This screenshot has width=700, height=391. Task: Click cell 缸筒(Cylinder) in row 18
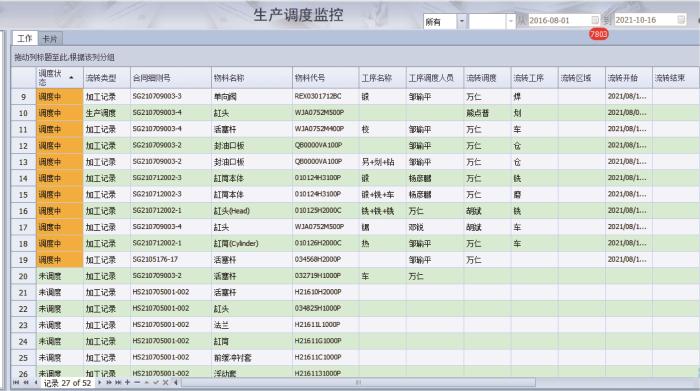pyautogui.click(x=252, y=244)
